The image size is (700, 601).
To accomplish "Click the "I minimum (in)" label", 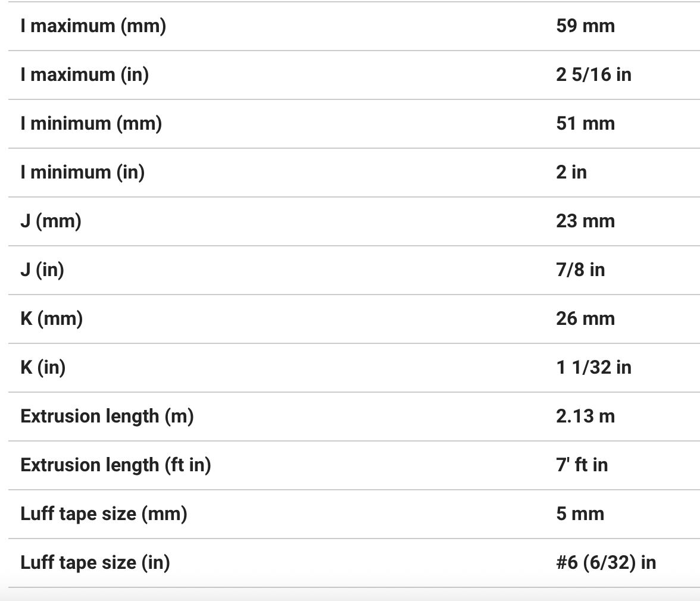I will click(x=83, y=173).
